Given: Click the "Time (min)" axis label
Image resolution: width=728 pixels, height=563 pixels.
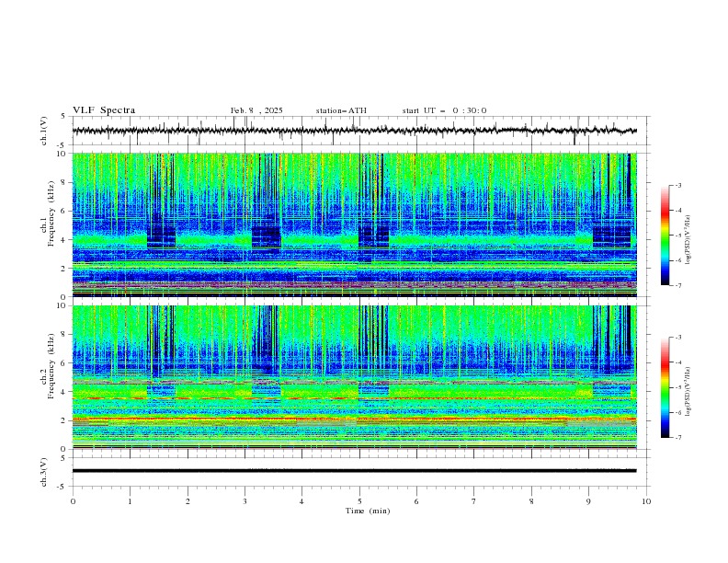Looking at the screenshot, I should click(x=368, y=511).
